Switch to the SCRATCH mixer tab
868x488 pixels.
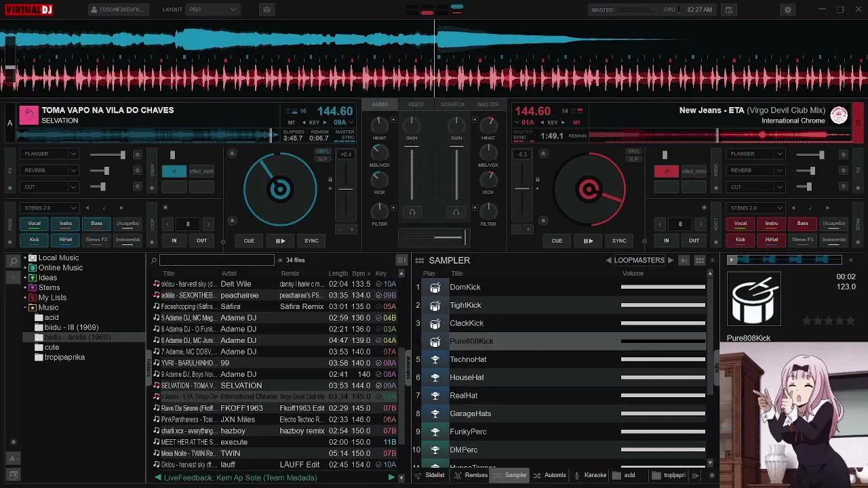452,104
